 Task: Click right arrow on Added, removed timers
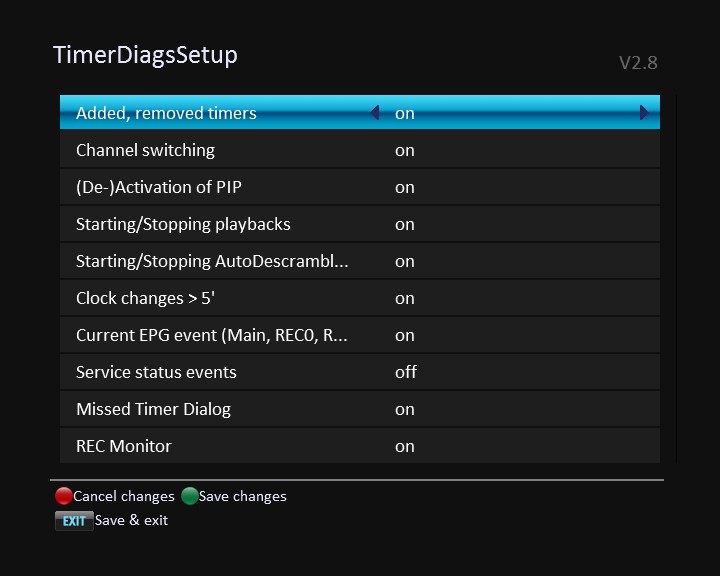coord(645,113)
